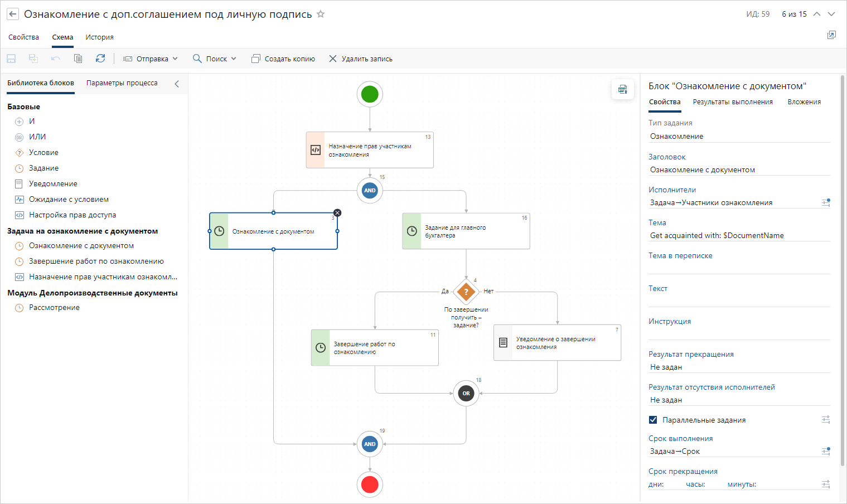Open the Поиск dropdown
847x504 pixels.
point(215,59)
